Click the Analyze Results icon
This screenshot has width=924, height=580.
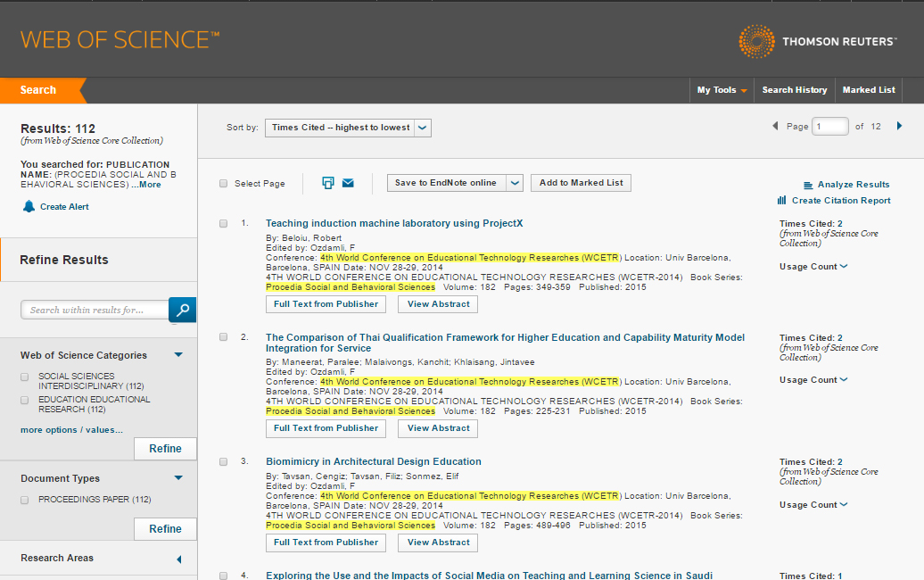tap(808, 185)
